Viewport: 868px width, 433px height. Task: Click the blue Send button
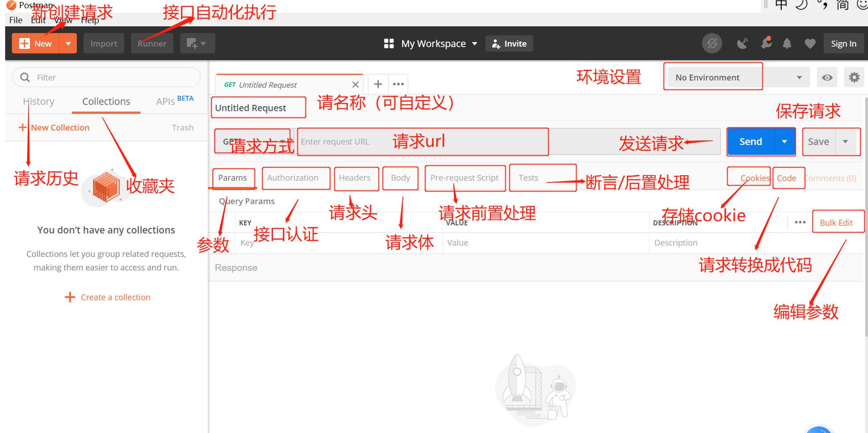pos(750,141)
